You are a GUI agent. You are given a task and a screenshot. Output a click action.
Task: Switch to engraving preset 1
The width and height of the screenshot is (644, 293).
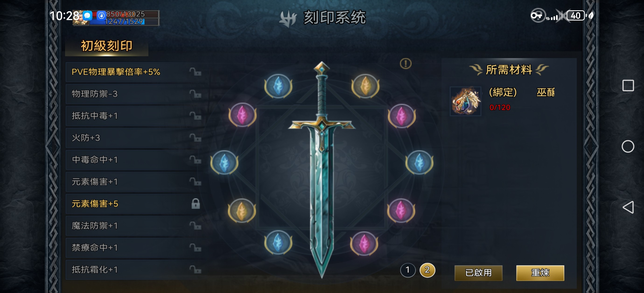[x=408, y=270]
